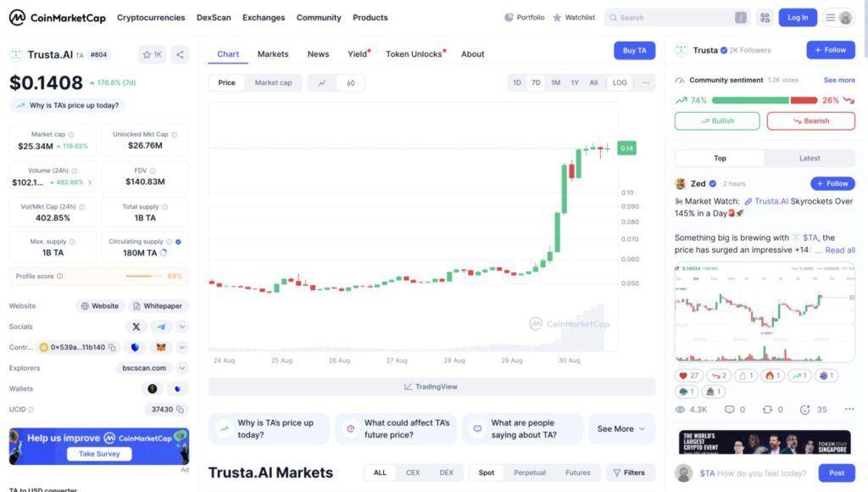Share the Trusta.AI page via share icon
The height and width of the screenshot is (492, 868).
[x=179, y=54]
